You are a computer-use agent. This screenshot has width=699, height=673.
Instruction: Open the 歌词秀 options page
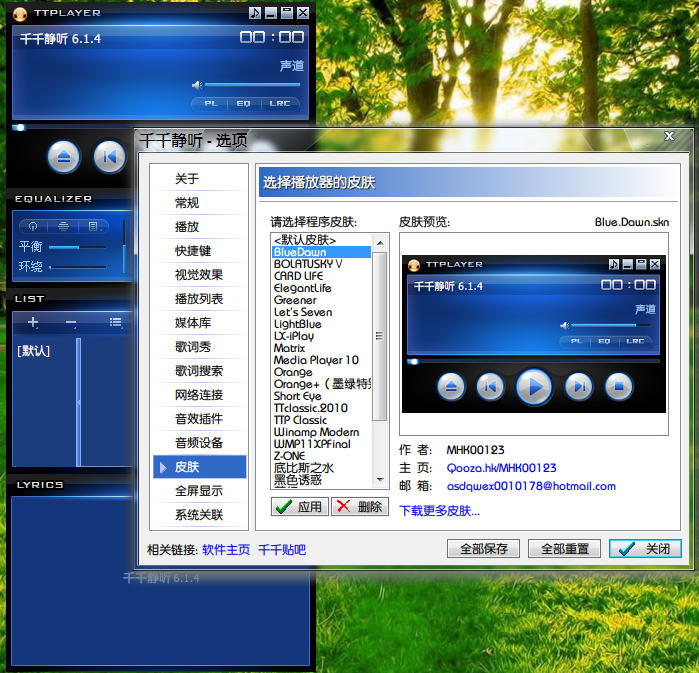[x=200, y=347]
